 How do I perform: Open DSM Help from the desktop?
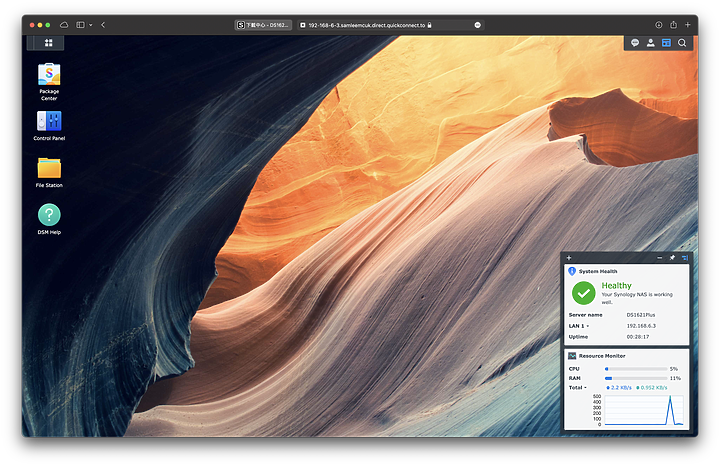(49, 219)
